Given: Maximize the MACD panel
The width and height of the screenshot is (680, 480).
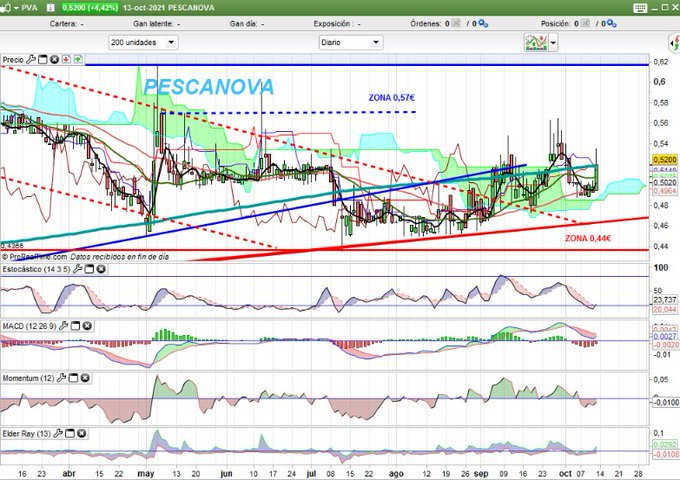Looking at the screenshot, I should 75,326.
